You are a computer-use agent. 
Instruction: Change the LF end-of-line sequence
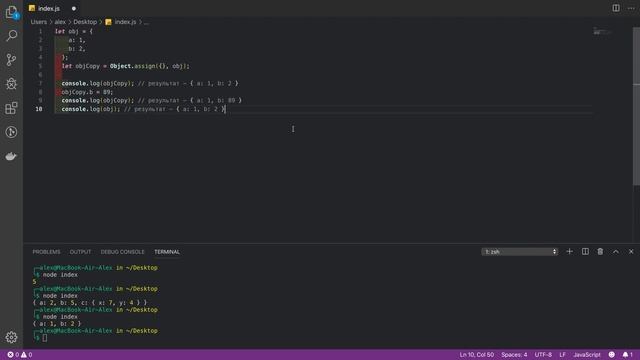tap(562, 355)
